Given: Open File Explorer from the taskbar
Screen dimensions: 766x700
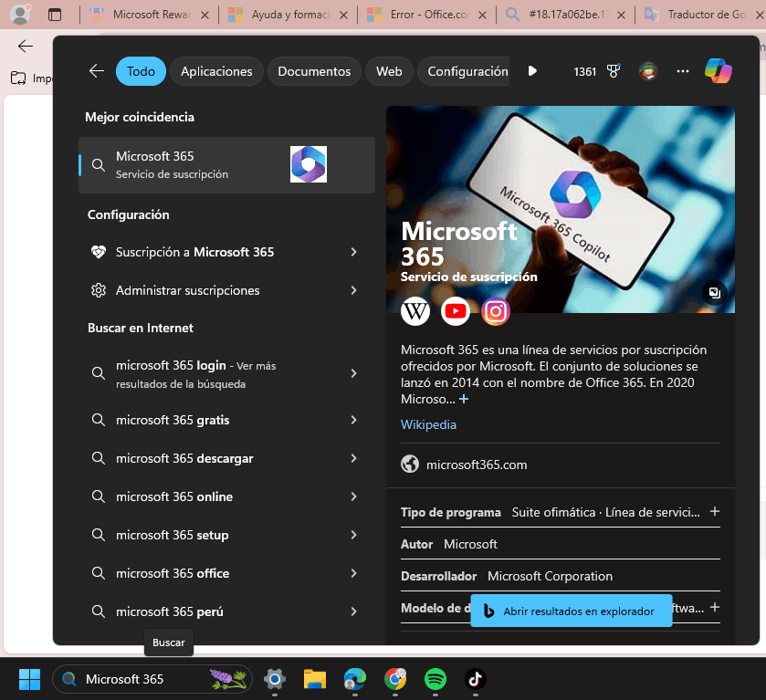Looking at the screenshot, I should coord(315,679).
